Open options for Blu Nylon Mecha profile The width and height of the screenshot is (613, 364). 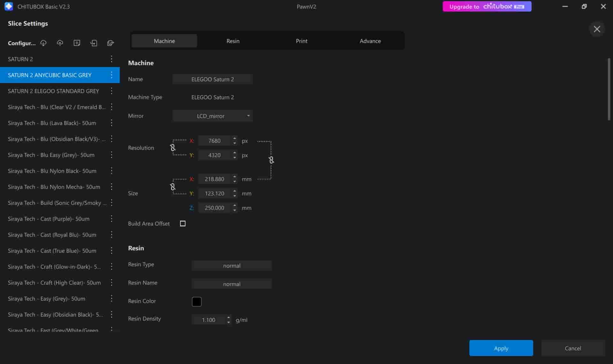[111, 187]
